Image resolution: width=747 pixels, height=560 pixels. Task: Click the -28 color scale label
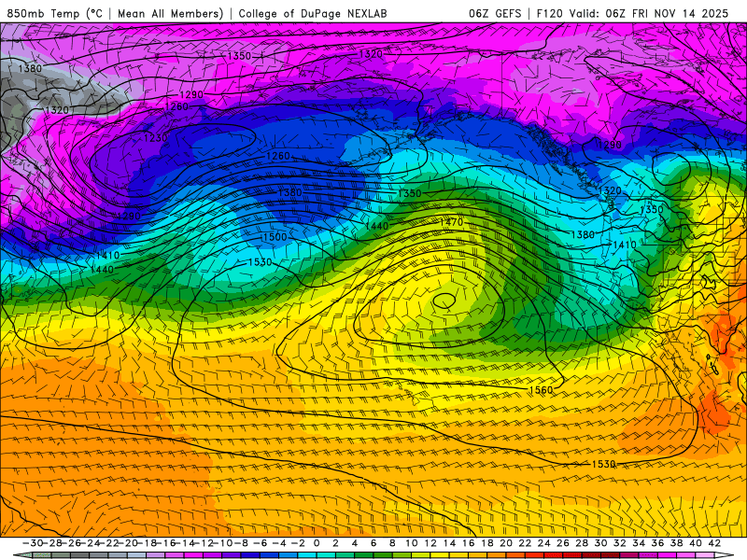52,543
